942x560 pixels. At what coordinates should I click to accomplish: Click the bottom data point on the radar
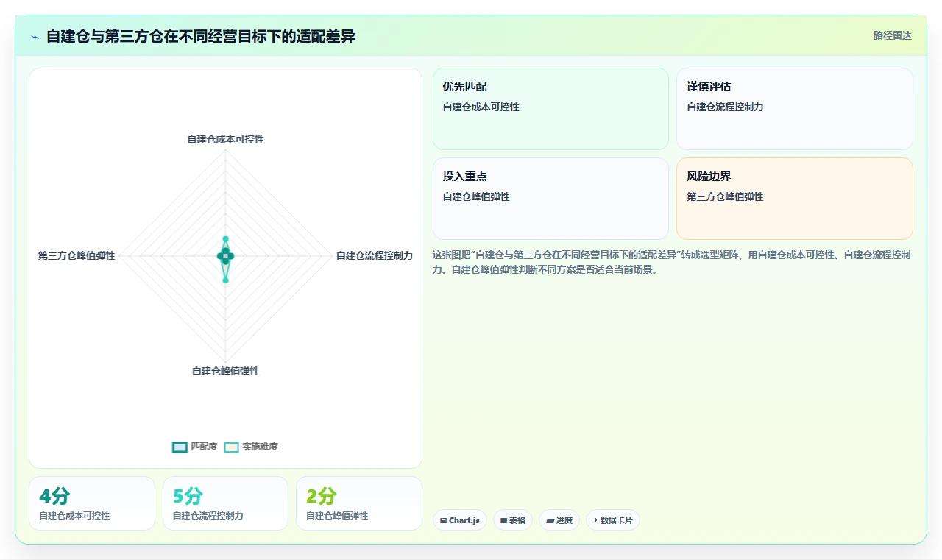tap(225, 280)
